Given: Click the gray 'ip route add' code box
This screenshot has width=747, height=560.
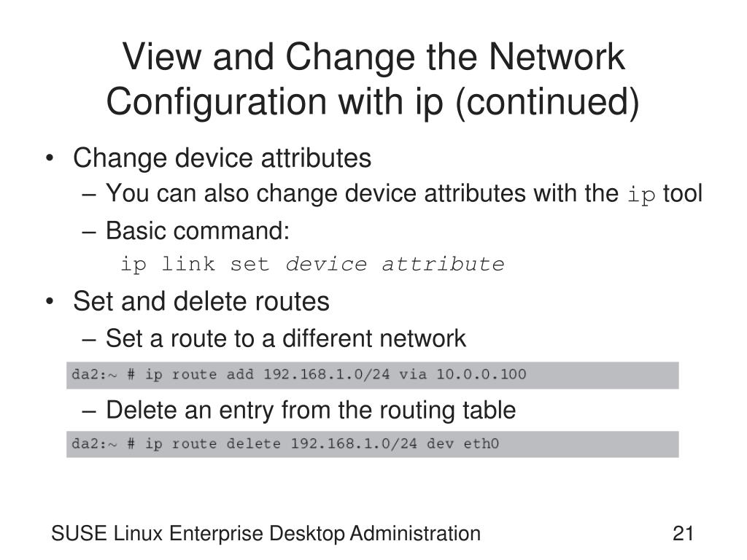Looking at the screenshot, I should click(x=373, y=376).
